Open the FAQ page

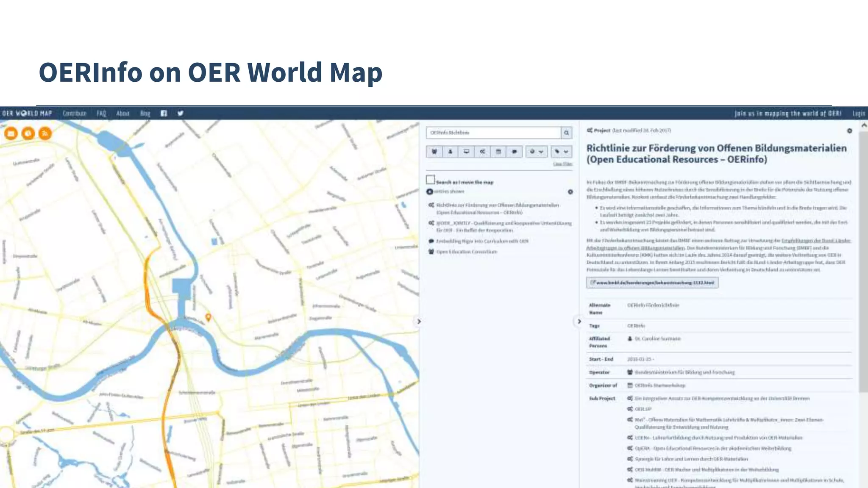pyautogui.click(x=101, y=114)
